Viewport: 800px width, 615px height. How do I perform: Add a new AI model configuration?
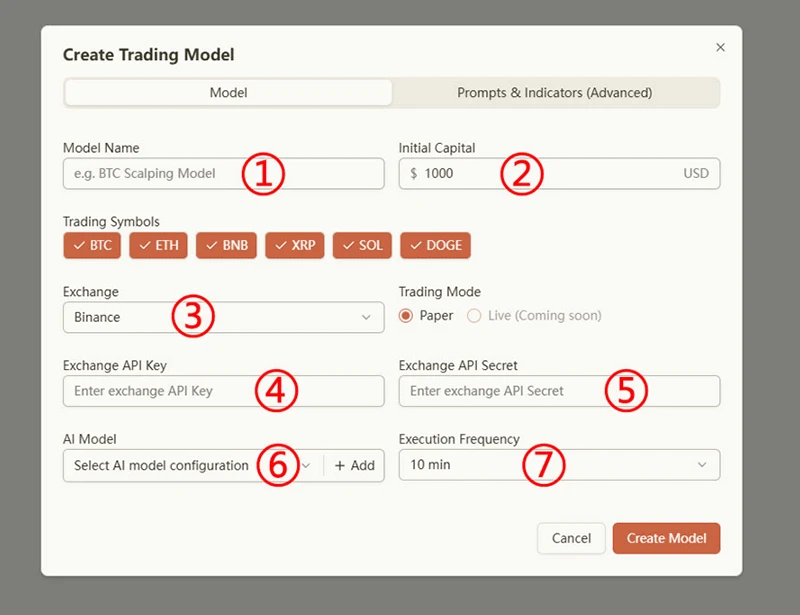354,465
